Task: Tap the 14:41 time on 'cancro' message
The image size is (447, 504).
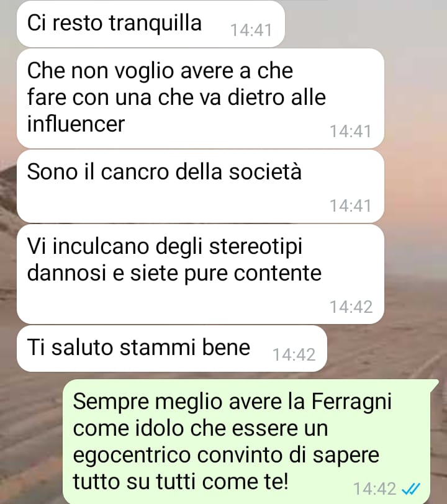Action: 351,205
